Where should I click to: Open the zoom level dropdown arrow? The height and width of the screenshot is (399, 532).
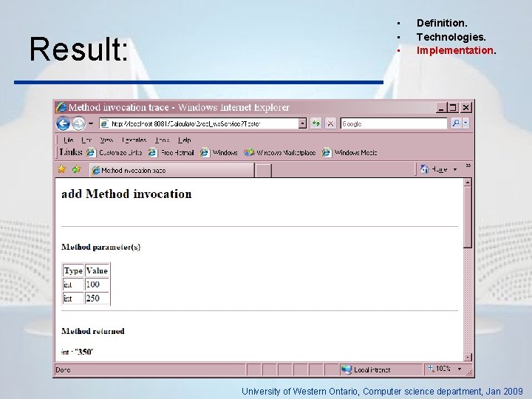[x=460, y=369]
